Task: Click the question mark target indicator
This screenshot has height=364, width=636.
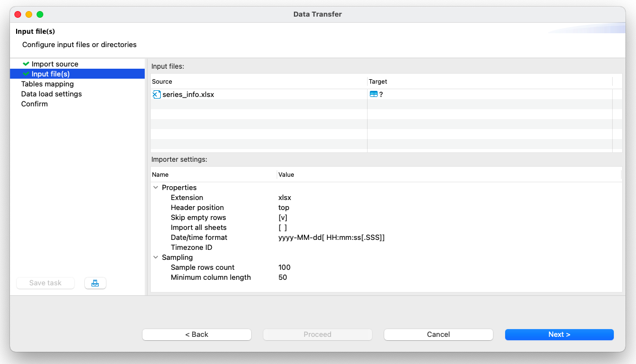Action: click(x=381, y=94)
